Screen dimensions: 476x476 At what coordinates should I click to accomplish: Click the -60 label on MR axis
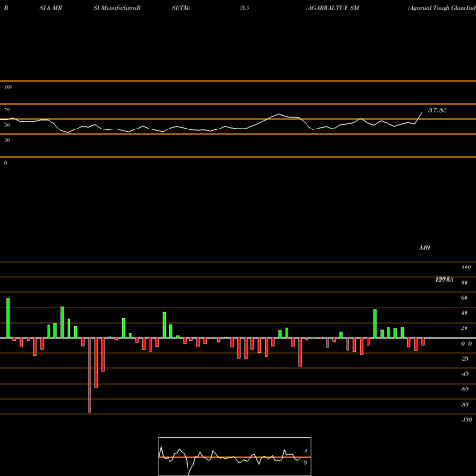465,389
